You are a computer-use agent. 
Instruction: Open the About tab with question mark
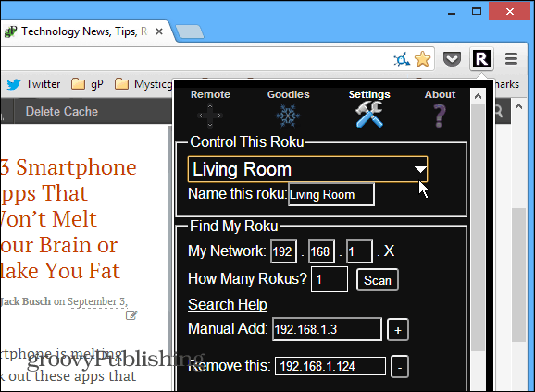click(x=440, y=108)
